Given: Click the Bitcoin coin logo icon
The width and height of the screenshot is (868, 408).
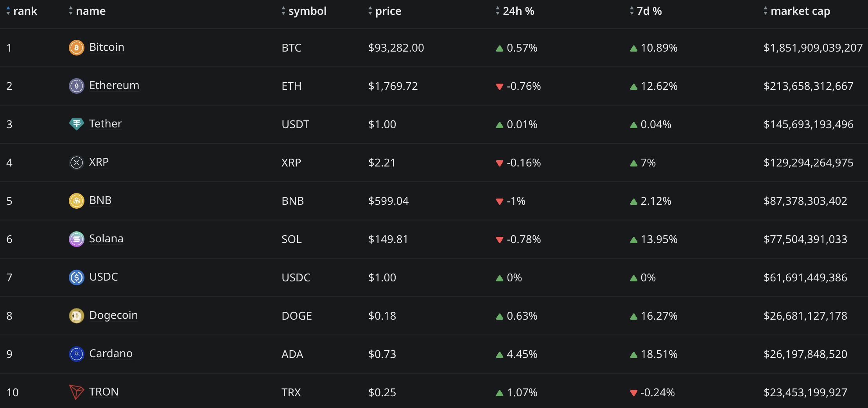Looking at the screenshot, I should tap(77, 48).
